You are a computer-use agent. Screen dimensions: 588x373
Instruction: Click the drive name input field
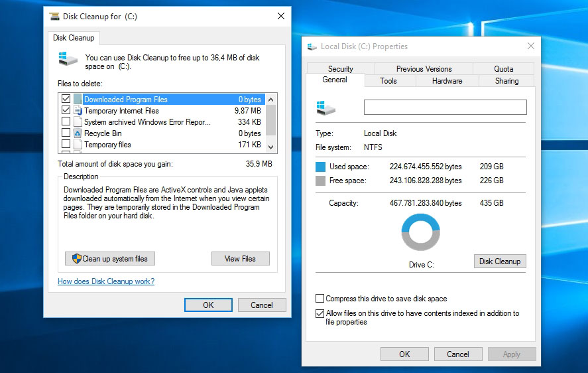pos(445,107)
